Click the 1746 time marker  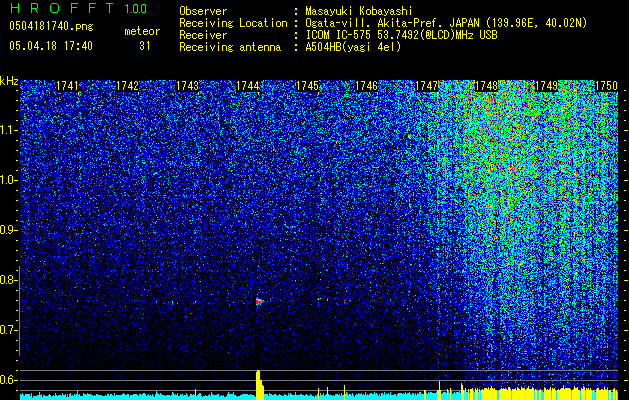click(x=367, y=86)
